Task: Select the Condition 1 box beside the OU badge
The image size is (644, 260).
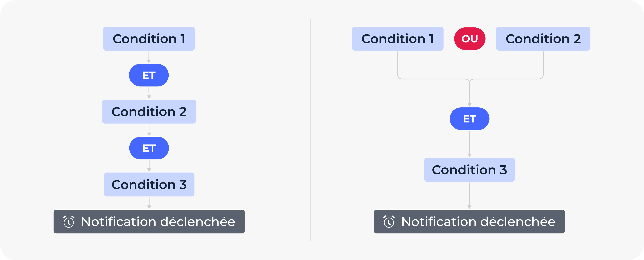Action: click(x=397, y=39)
